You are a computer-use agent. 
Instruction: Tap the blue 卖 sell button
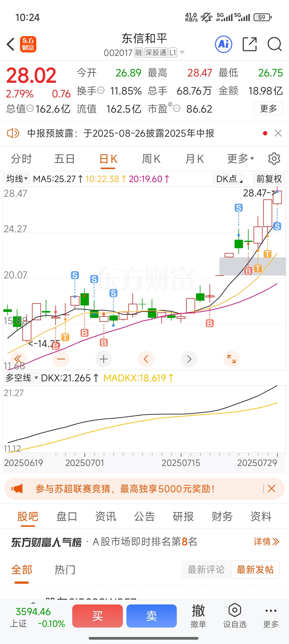(x=151, y=616)
